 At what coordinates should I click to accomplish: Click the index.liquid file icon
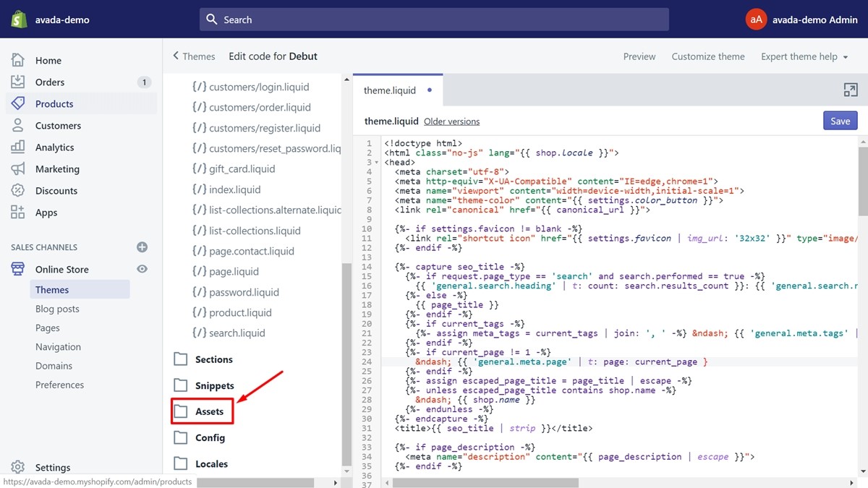(199, 189)
